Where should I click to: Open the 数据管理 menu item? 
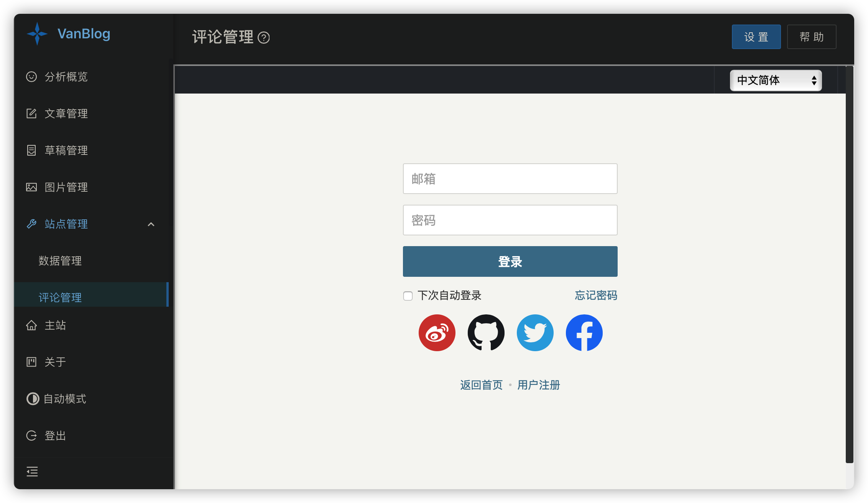[x=60, y=261]
